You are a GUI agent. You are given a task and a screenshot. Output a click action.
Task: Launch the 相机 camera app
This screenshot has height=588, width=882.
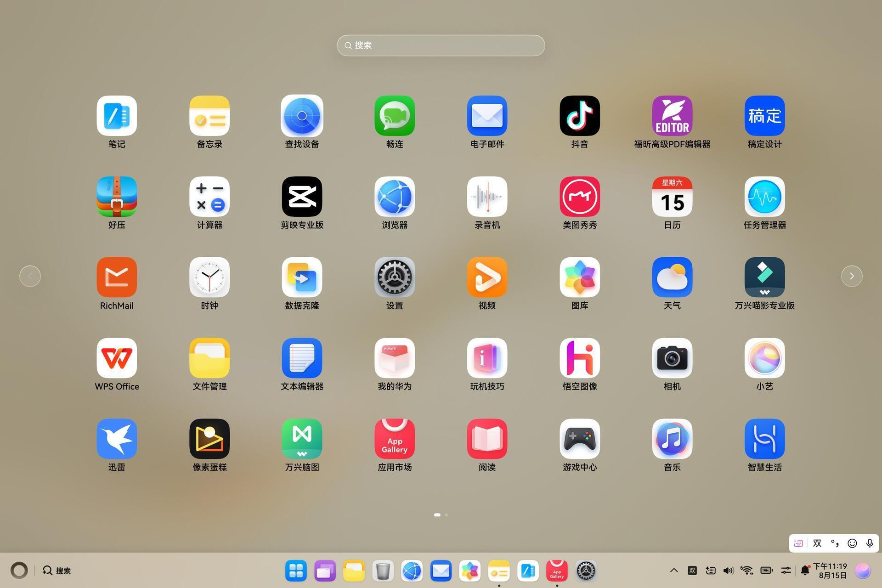click(x=672, y=358)
